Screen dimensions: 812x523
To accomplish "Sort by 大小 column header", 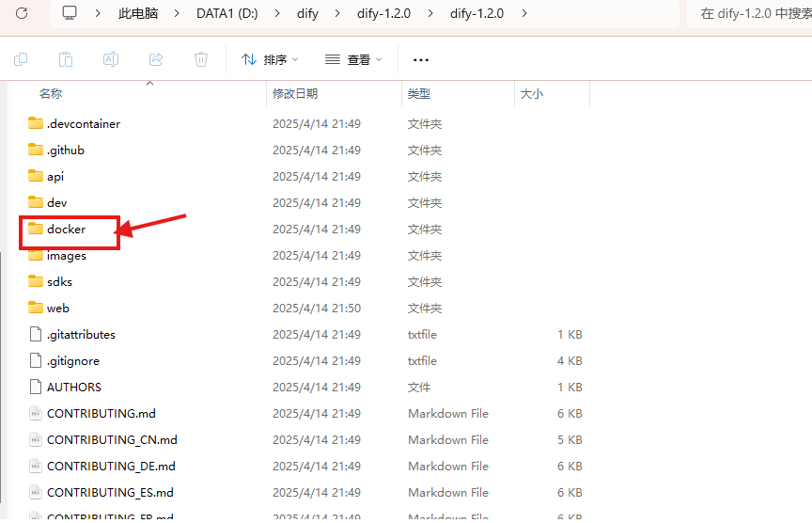I will coord(532,94).
